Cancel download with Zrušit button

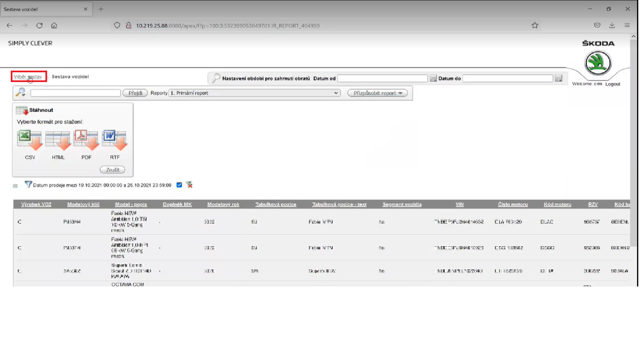(x=112, y=170)
